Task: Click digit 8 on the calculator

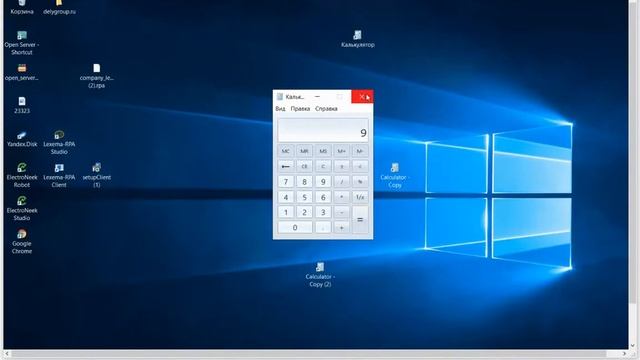Action: click(x=304, y=182)
